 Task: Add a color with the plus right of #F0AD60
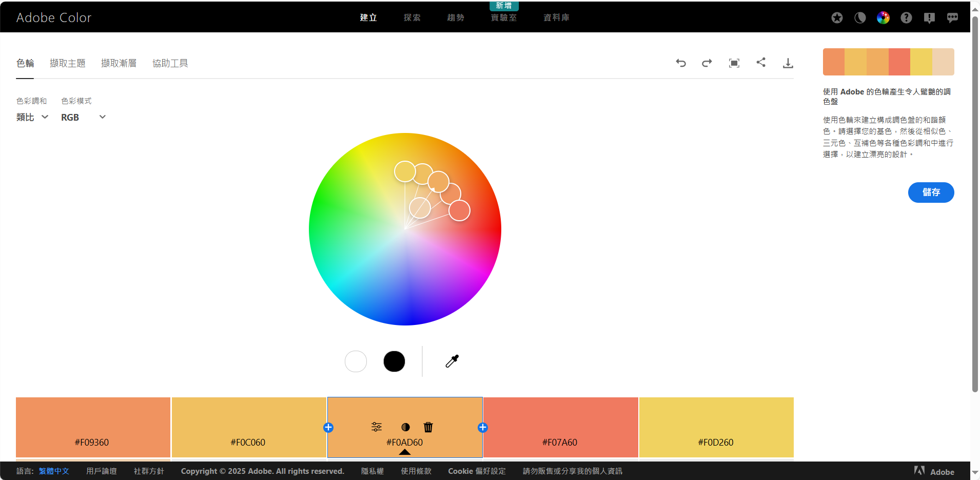483,428
